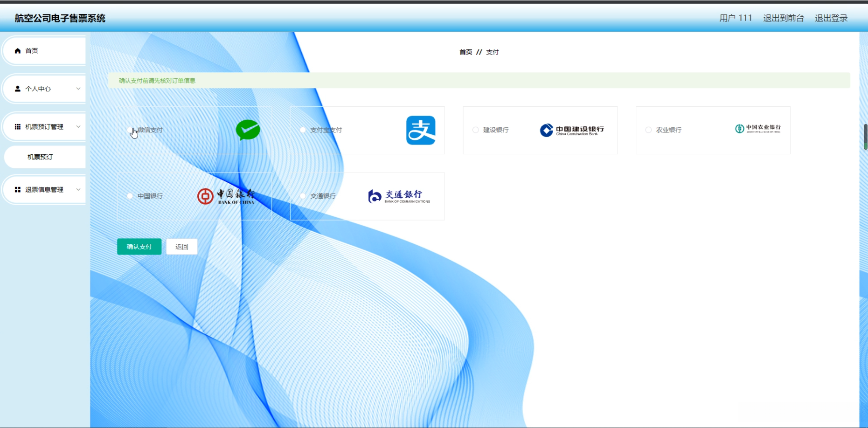Click the person icon beside 个人中心
Screen dimensions: 868x428
pyautogui.click(x=18, y=89)
